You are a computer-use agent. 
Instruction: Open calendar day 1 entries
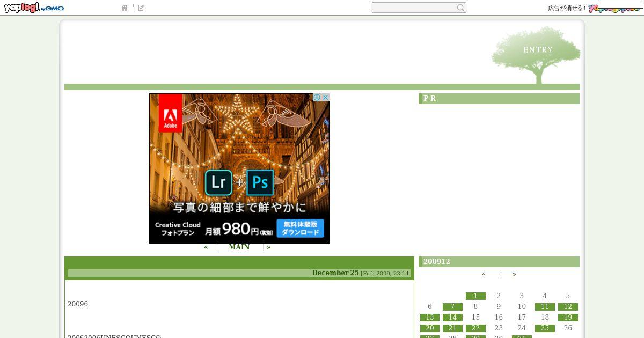coord(475,296)
